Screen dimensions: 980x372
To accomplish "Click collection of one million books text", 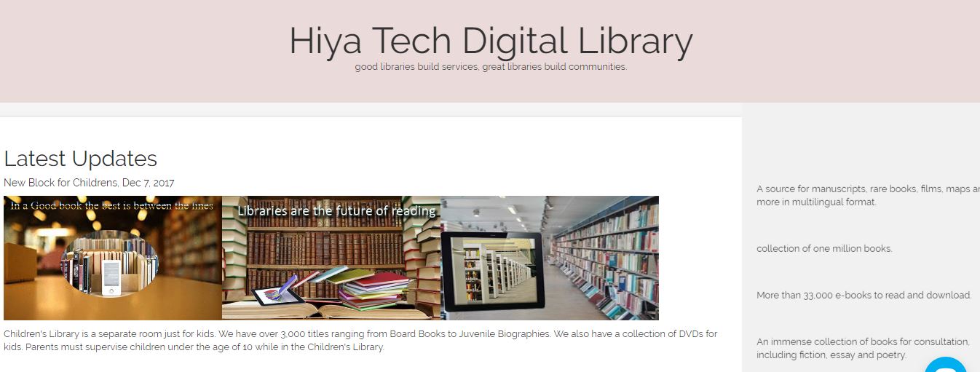I will click(x=824, y=248).
